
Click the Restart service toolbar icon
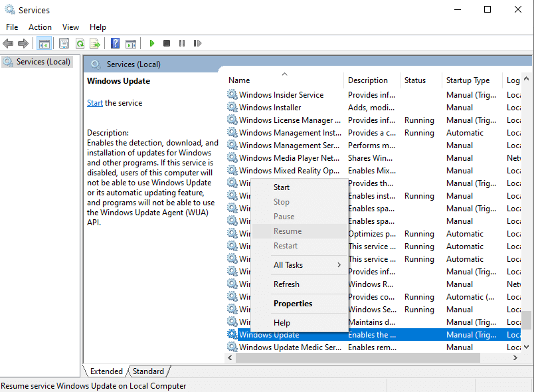[x=197, y=43]
